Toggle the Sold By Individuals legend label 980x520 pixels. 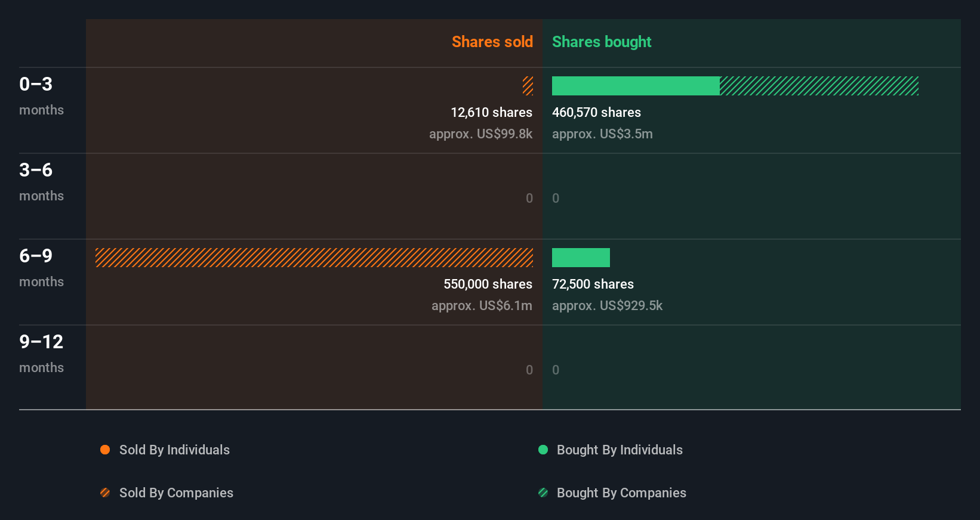point(174,450)
